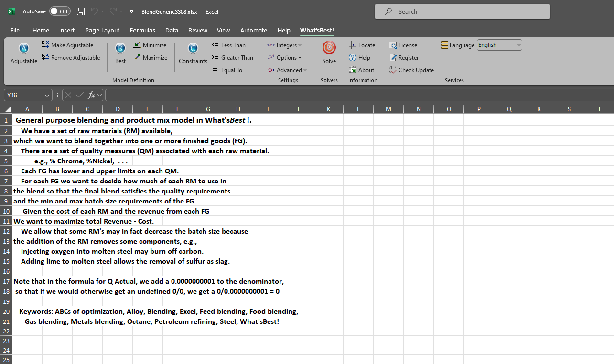
Task: Click the 'We want to maximize total Revenue - Cost.' row
Action: pos(84,221)
